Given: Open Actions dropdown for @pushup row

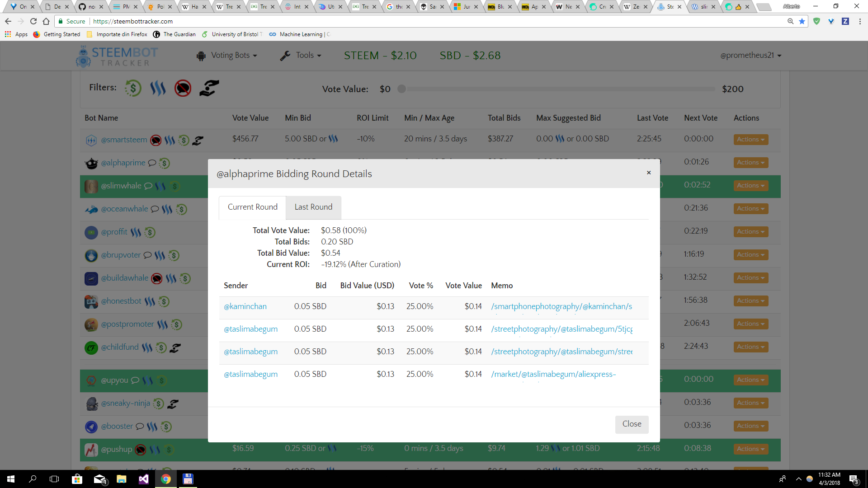Looking at the screenshot, I should (750, 449).
